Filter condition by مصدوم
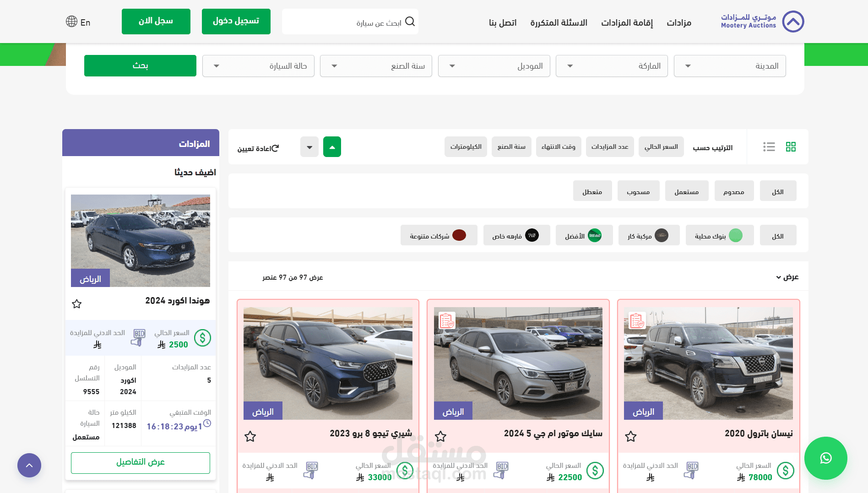This screenshot has height=493, width=868. pyautogui.click(x=734, y=191)
